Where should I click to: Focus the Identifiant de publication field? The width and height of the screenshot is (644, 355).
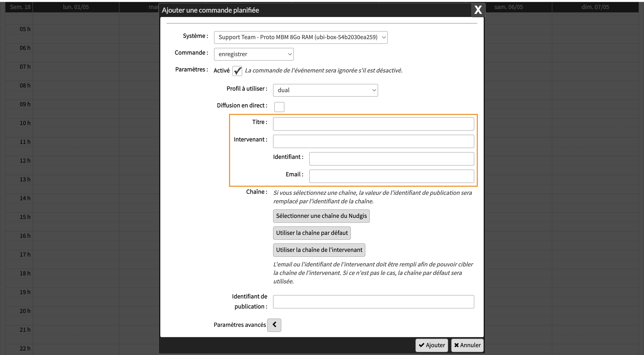(373, 302)
